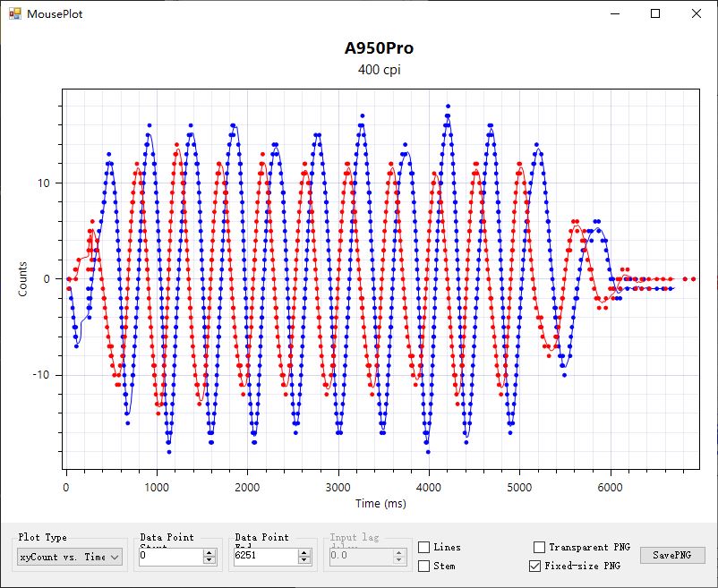Click the SavePNG button
The height and width of the screenshot is (588, 718).
coord(672,555)
